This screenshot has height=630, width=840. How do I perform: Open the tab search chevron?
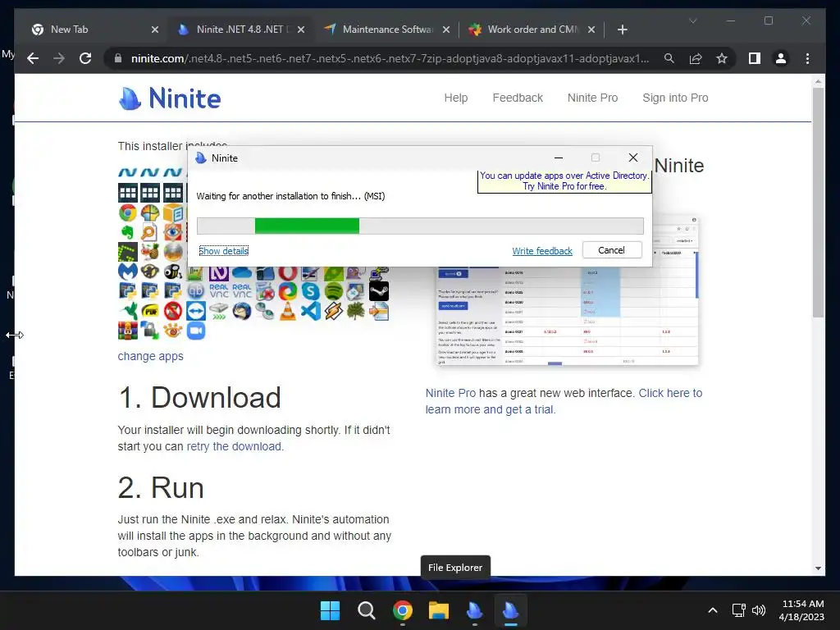tap(692, 21)
